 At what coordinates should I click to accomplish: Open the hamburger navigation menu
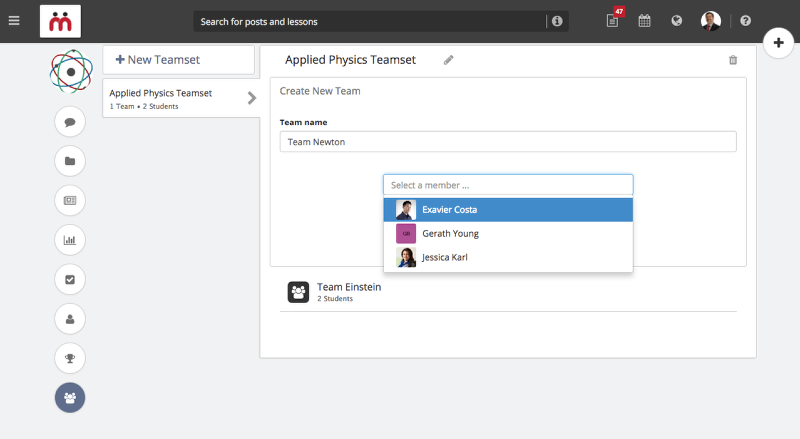point(14,21)
